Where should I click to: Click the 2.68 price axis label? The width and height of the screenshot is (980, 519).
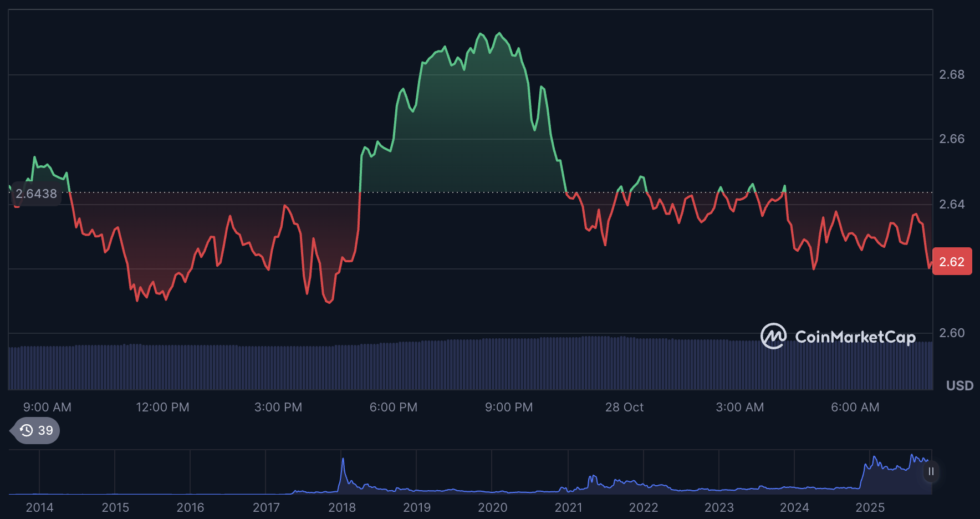pos(952,74)
